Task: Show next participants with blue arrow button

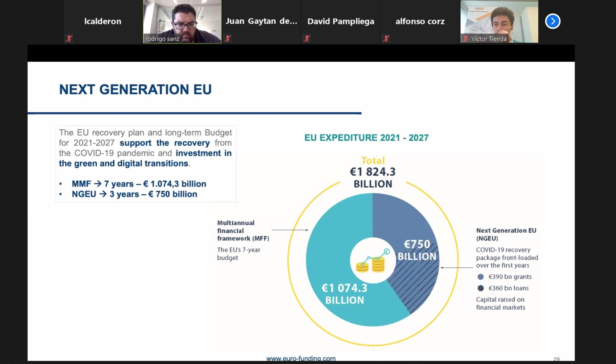Action: pos(553,21)
